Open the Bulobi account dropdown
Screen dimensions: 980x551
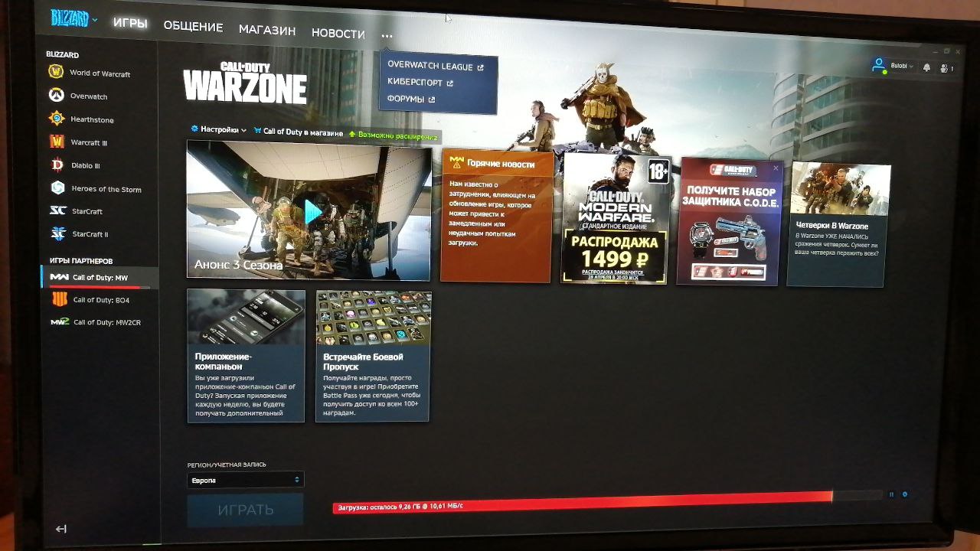901,67
